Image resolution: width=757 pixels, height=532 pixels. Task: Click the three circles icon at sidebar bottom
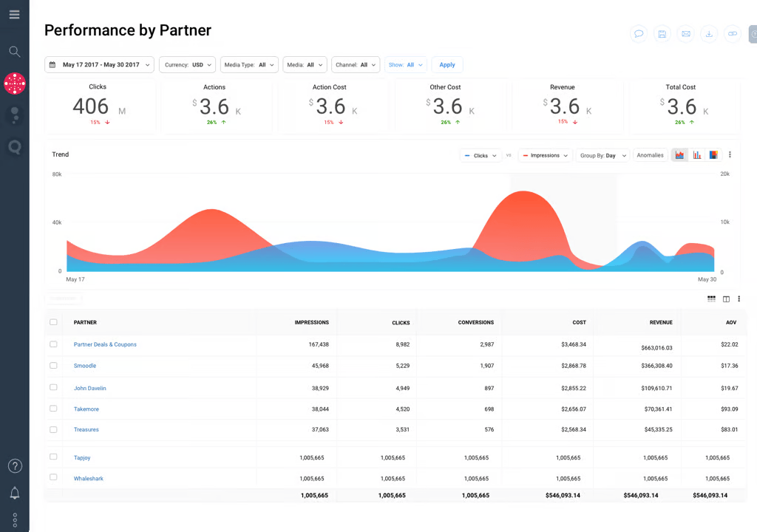(x=15, y=520)
